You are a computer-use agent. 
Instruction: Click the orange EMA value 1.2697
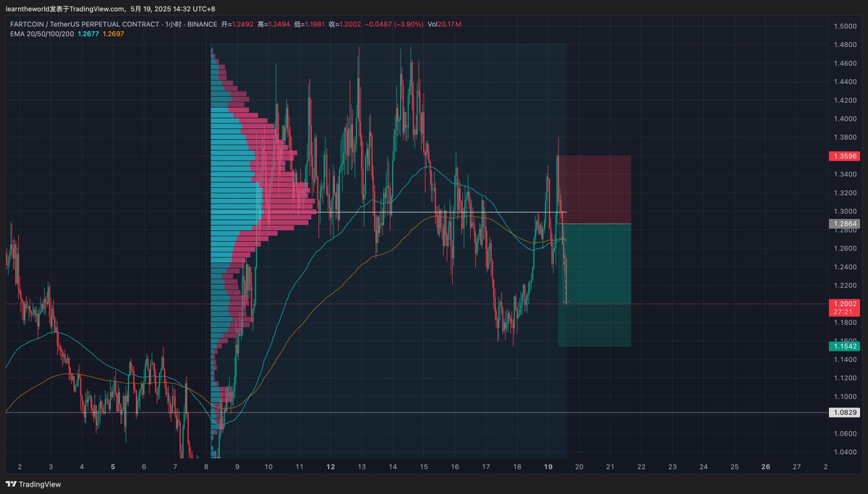tap(114, 33)
